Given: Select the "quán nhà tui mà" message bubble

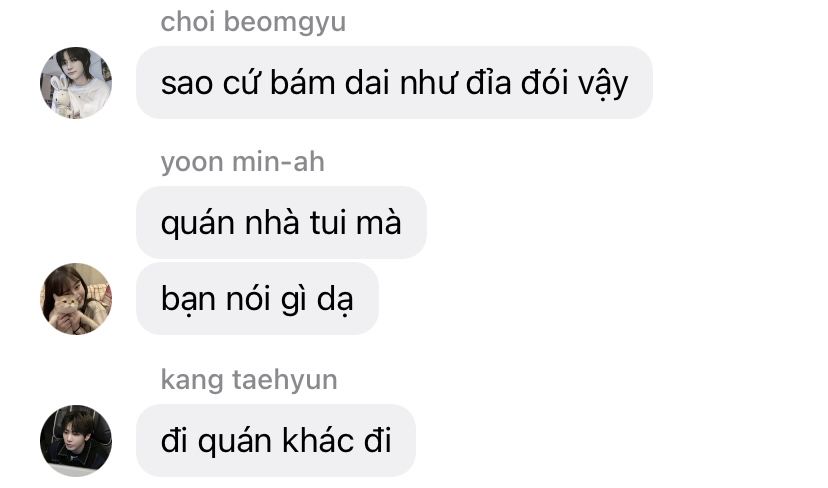Looking at the screenshot, I should 281,222.
